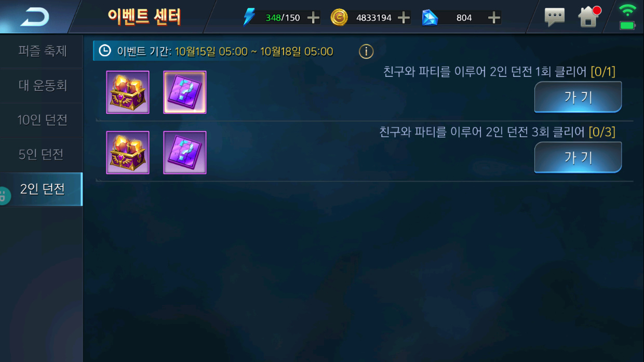Add more energy with lightning plus
This screenshot has height=362, width=644.
(x=313, y=18)
